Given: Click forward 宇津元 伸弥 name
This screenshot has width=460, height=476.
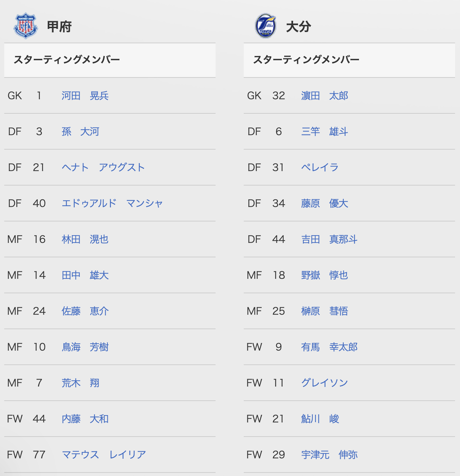Looking at the screenshot, I should click(x=329, y=455).
